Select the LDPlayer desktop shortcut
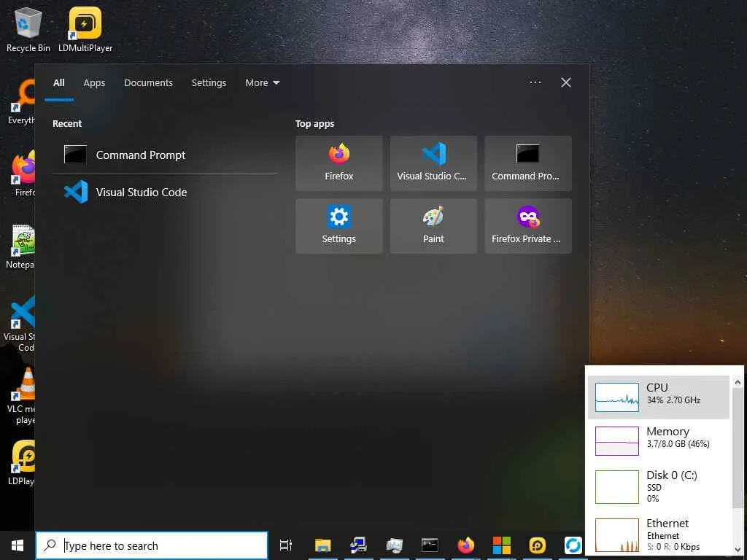The height and width of the screenshot is (560, 747). point(22,463)
